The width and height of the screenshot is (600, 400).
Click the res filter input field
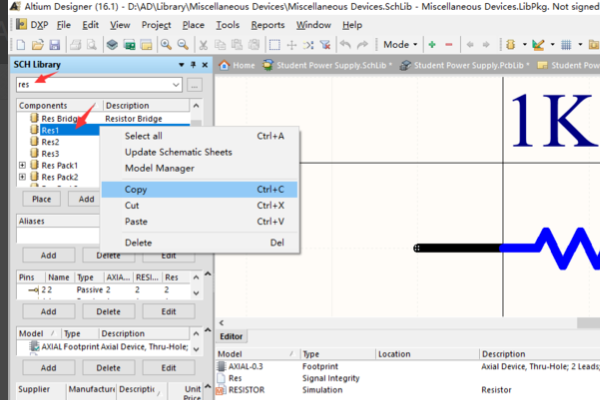93,85
